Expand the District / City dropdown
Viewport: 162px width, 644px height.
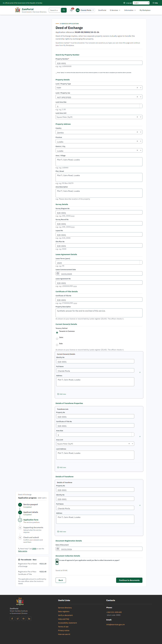coord(141,150)
